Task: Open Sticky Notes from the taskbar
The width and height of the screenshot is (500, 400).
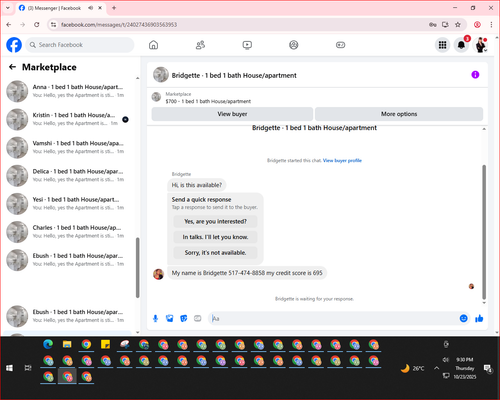Action: 106,345
